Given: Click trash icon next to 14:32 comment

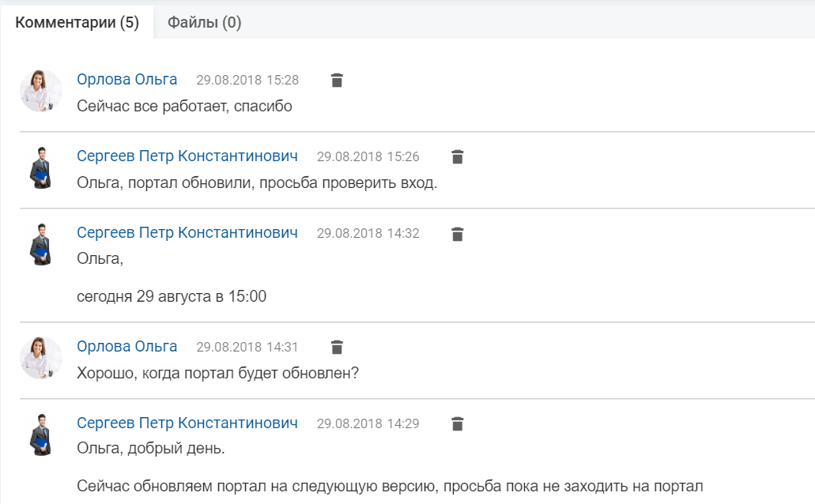Looking at the screenshot, I should [x=458, y=234].
